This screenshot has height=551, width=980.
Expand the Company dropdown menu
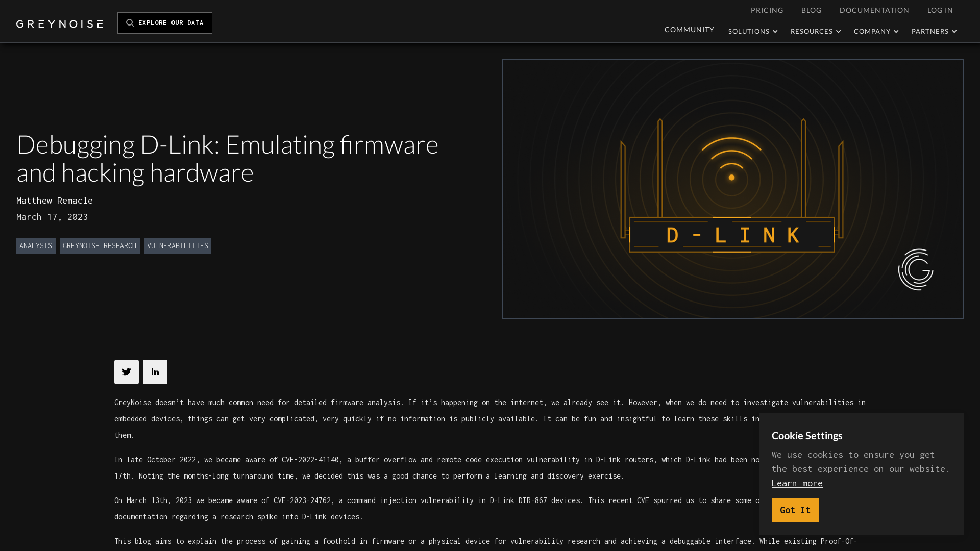click(x=876, y=32)
